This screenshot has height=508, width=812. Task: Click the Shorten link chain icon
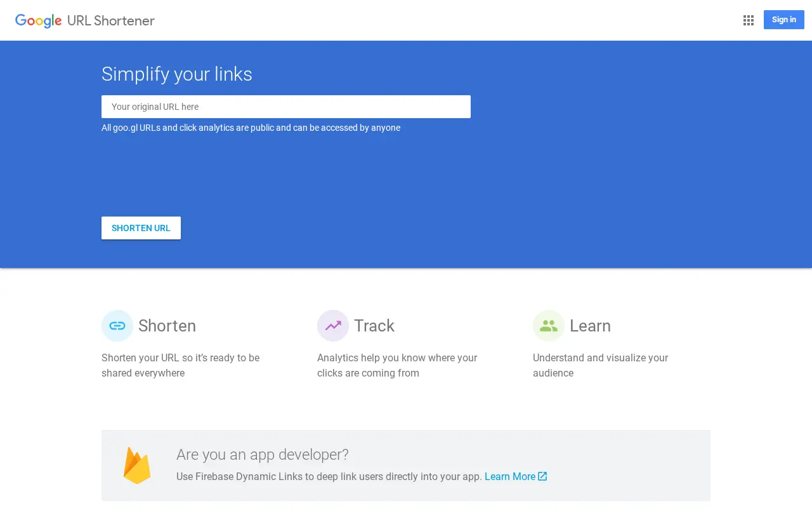click(x=117, y=326)
